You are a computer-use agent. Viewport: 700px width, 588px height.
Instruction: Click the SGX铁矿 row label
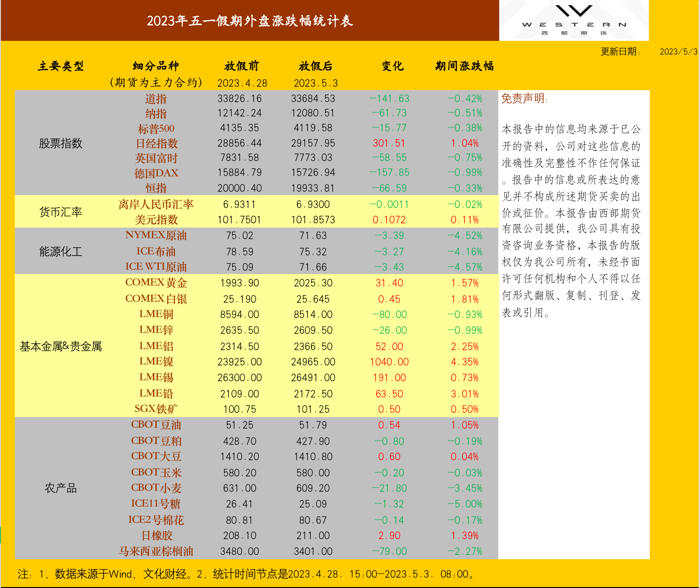click(156, 409)
